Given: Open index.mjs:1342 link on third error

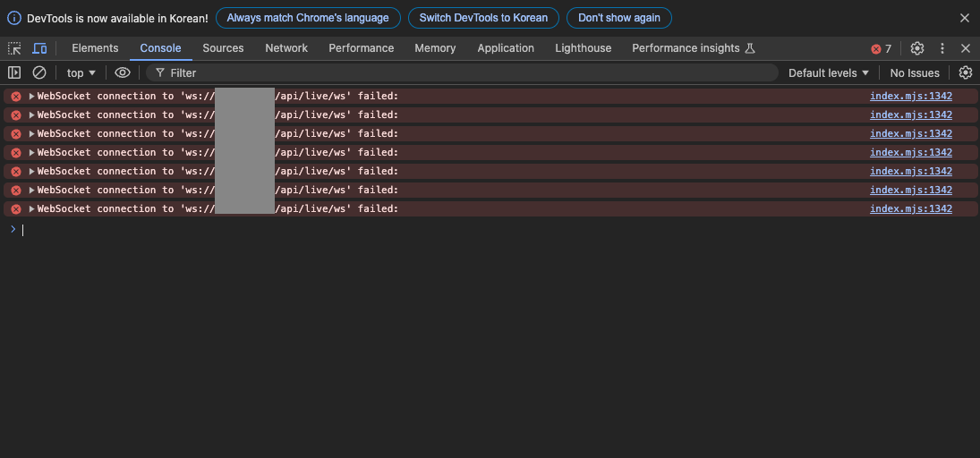Looking at the screenshot, I should pos(910,133).
